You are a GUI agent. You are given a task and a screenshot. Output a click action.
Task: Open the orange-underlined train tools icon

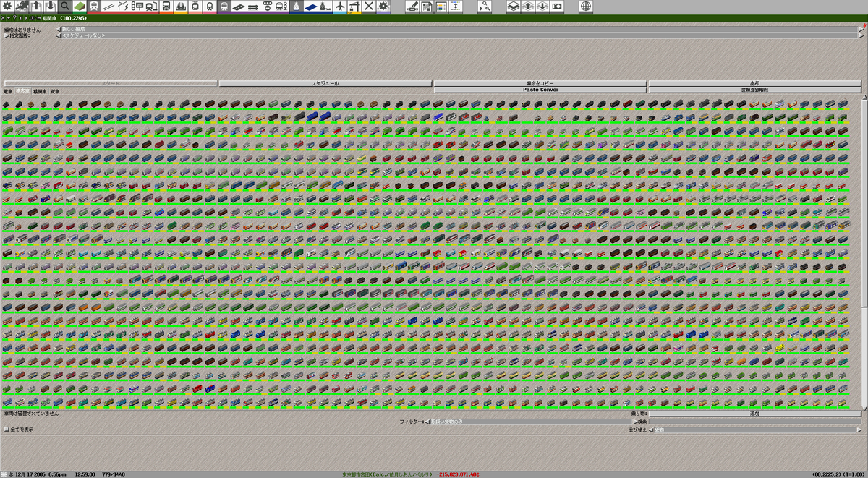[x=166, y=7]
